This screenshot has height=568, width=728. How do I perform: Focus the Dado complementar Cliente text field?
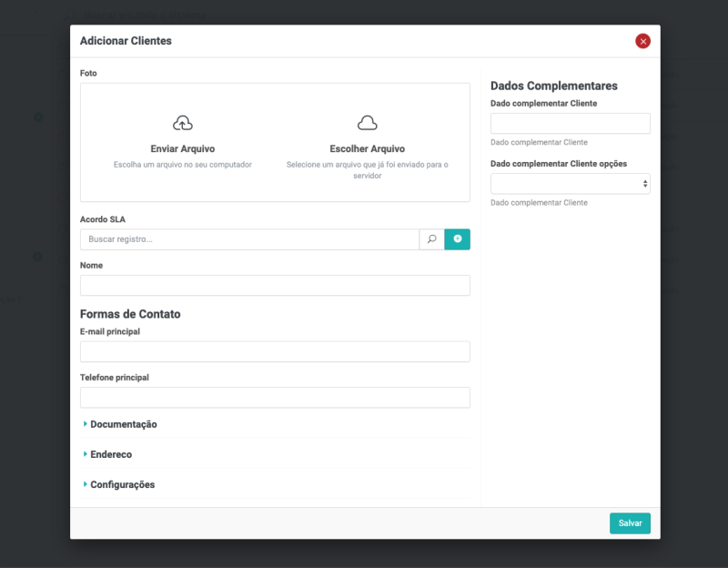(x=570, y=124)
